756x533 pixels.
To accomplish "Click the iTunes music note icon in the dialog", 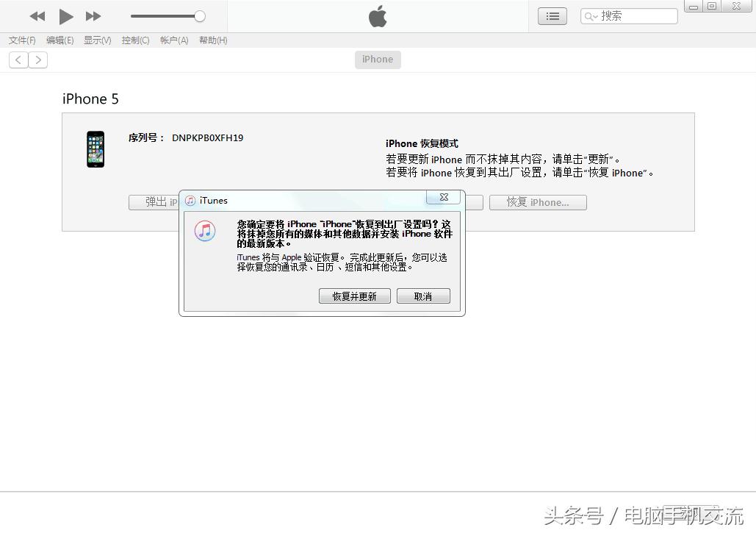I will [x=204, y=231].
